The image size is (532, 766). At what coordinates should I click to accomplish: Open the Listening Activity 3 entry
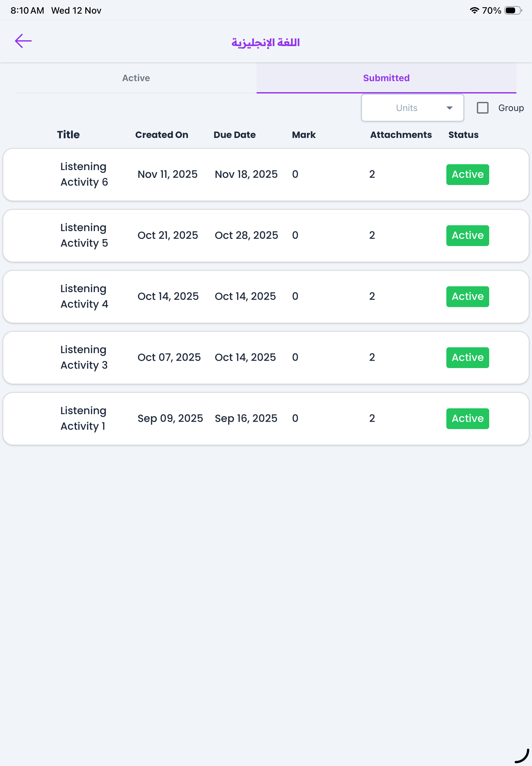[84, 357]
